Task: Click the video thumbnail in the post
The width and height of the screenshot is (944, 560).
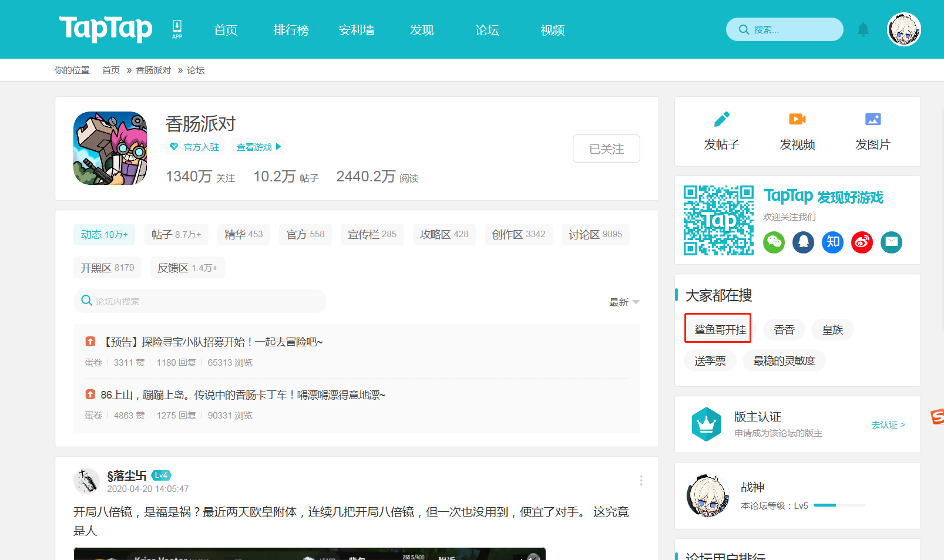Action: click(x=310, y=554)
